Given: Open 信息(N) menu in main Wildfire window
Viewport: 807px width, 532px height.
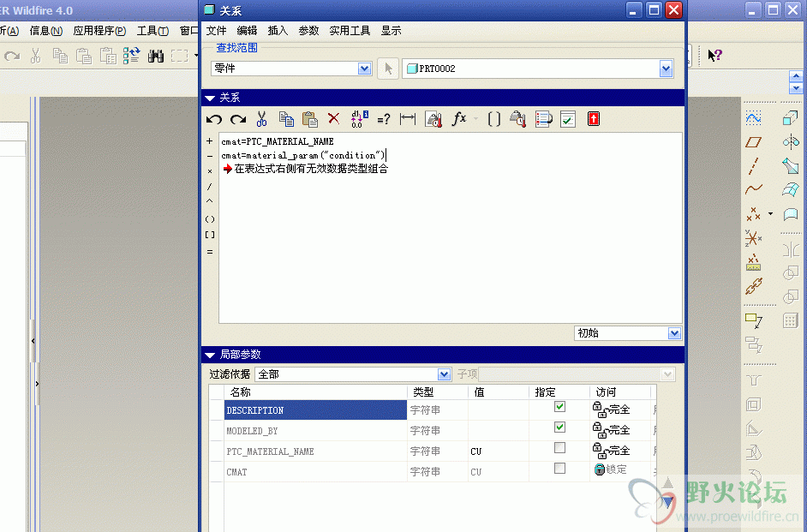Looking at the screenshot, I should [x=46, y=31].
